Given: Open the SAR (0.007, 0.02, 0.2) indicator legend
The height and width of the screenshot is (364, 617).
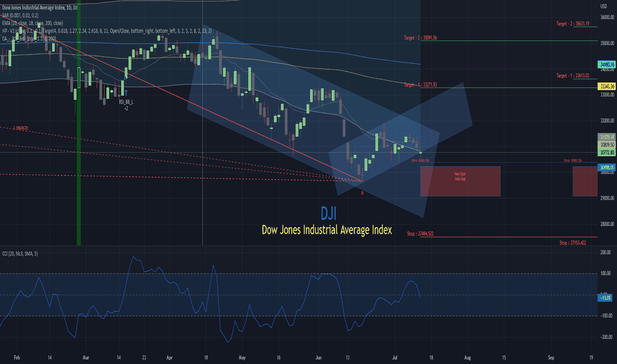Looking at the screenshot, I should [20, 15].
